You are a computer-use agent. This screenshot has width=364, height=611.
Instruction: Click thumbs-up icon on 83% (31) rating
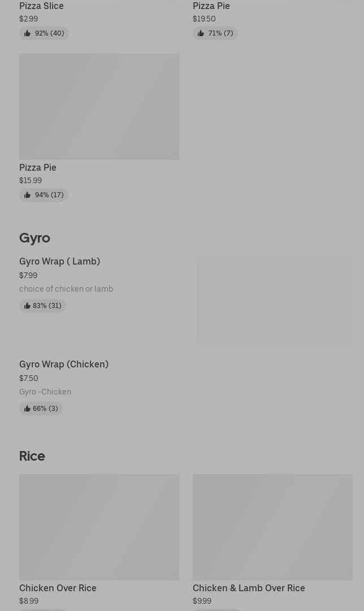(x=27, y=306)
